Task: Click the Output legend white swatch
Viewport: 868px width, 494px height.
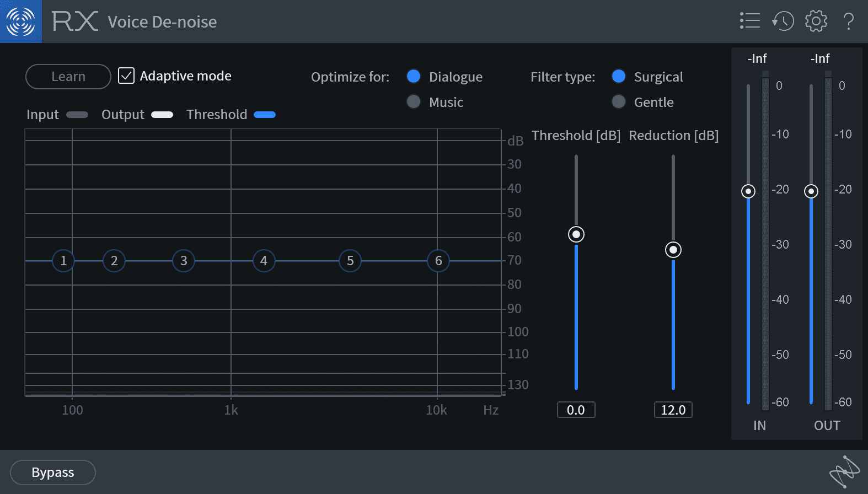Action: [162, 115]
